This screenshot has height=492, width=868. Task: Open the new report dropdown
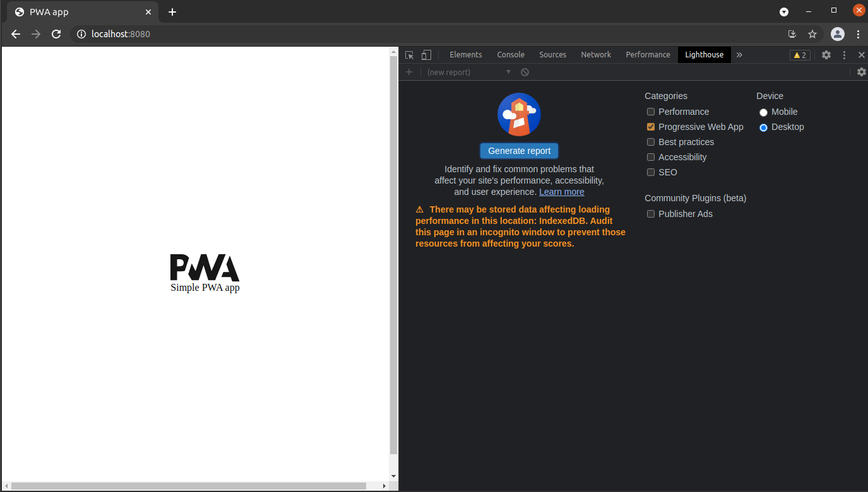click(x=508, y=72)
